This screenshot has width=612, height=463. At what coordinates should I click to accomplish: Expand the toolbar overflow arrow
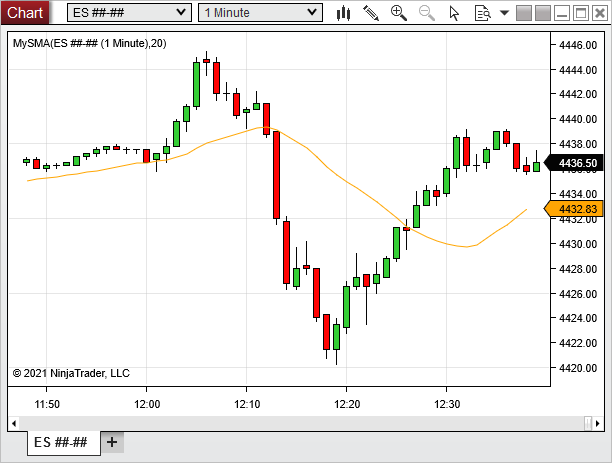[504, 13]
